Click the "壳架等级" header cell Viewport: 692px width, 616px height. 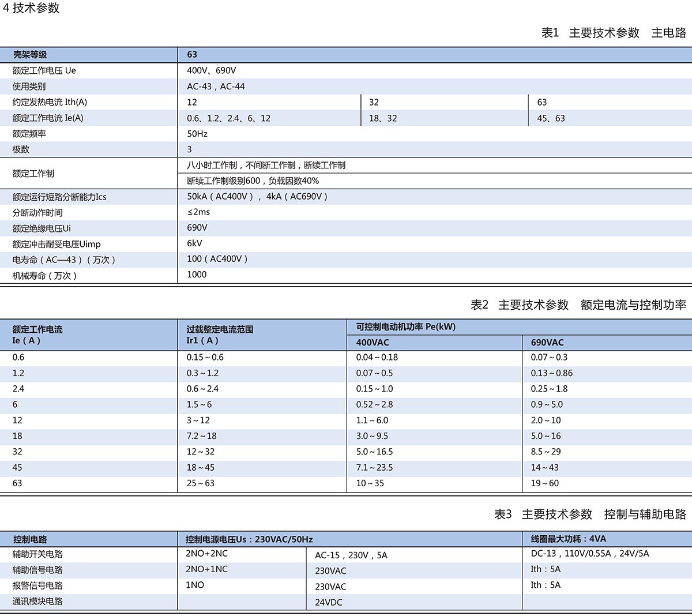coord(30,55)
